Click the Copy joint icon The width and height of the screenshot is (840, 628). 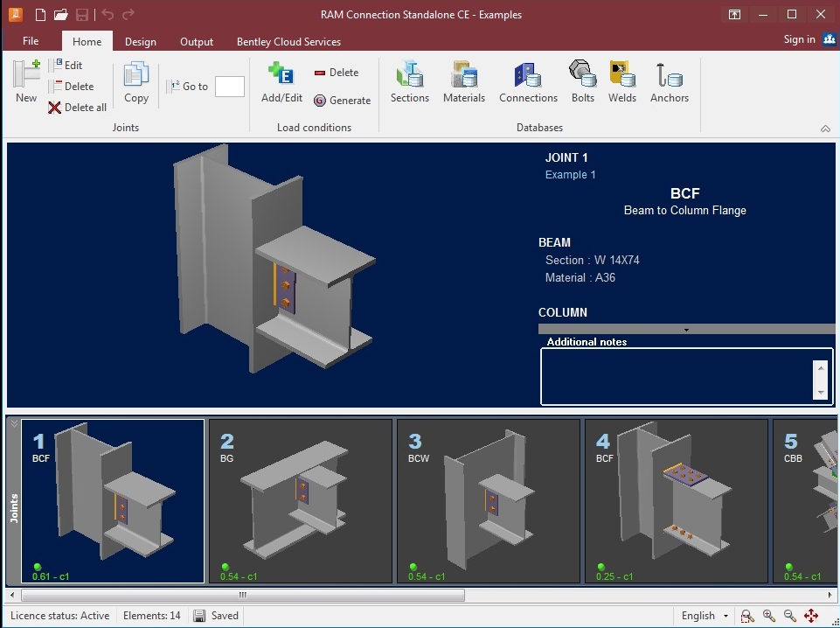point(136,81)
